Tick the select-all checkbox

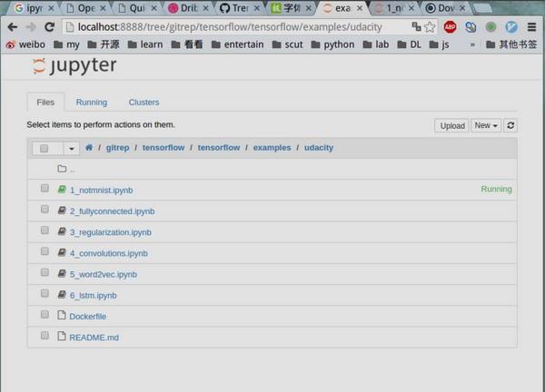point(44,148)
